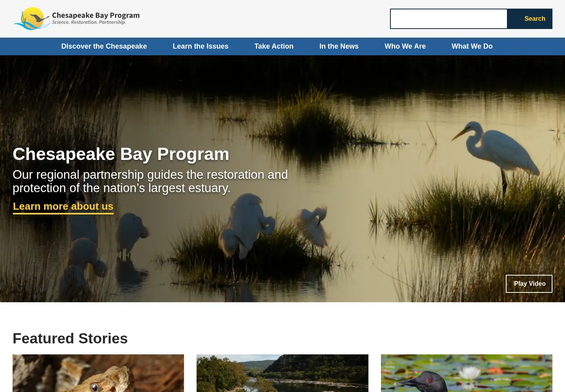Select Take Action in the navigation

tap(274, 46)
